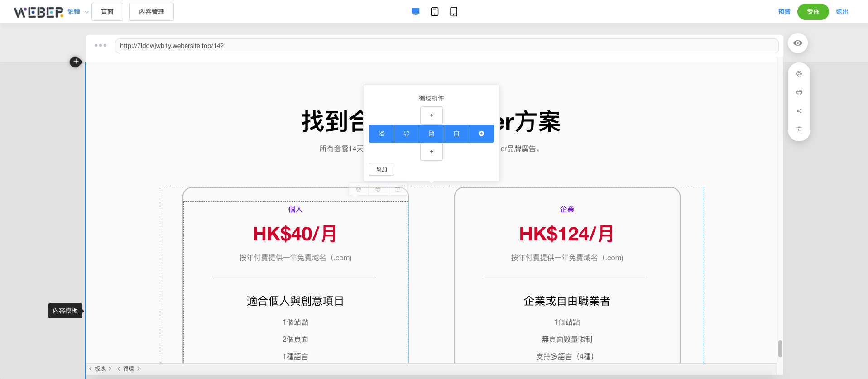Click the 退出 link
This screenshot has width=868, height=379.
coord(842,12)
